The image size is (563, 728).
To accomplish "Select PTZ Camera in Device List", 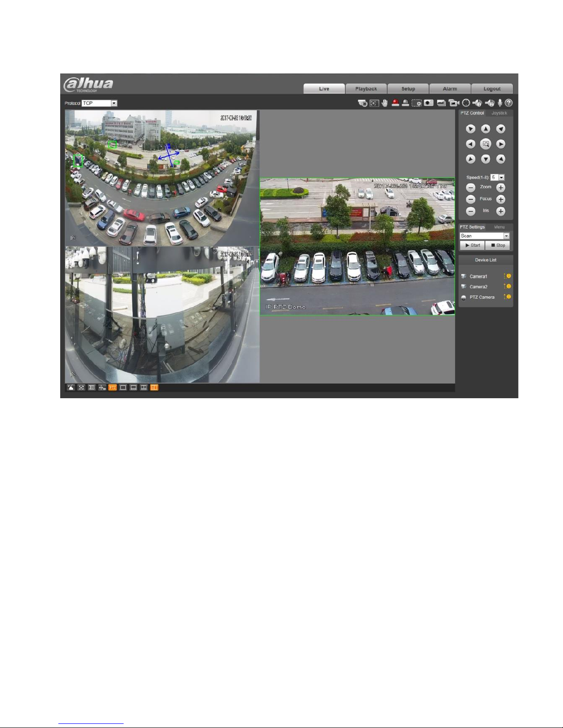I will tap(482, 297).
